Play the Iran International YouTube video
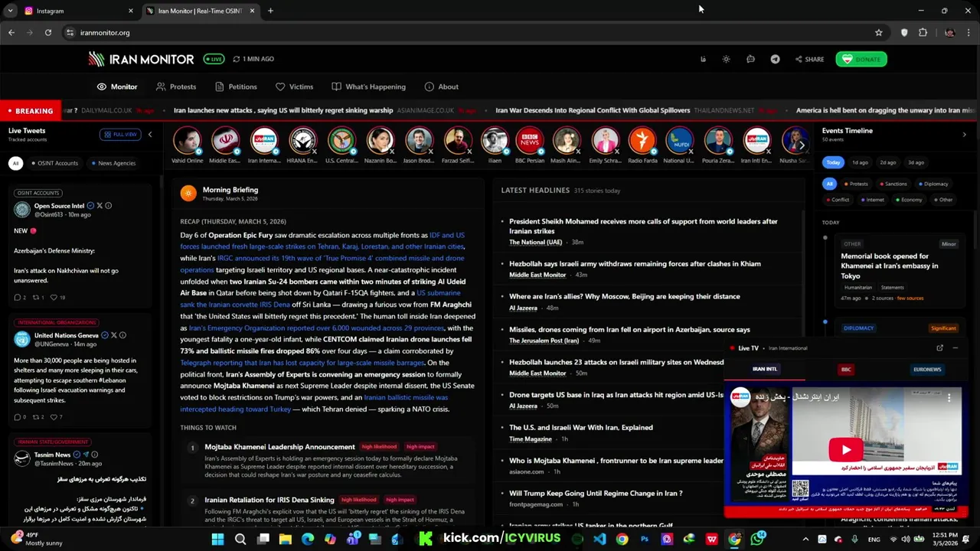Viewport: 980px width, 551px height. 846,450
